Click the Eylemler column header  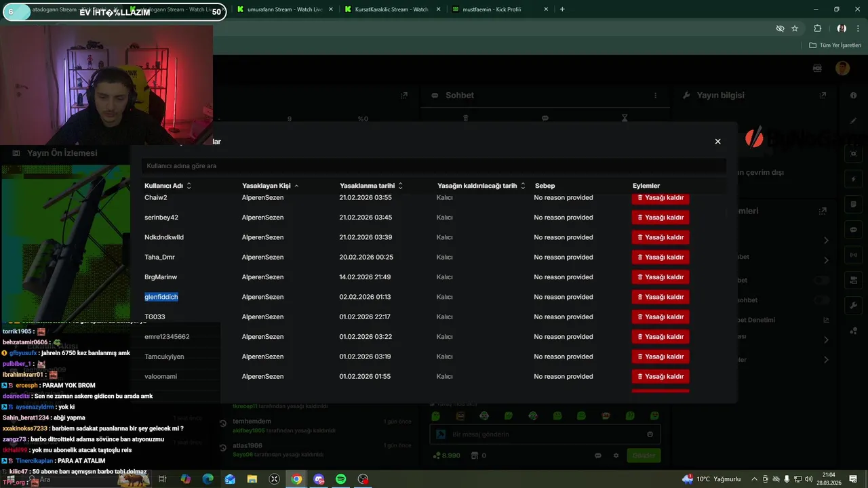[x=646, y=186]
